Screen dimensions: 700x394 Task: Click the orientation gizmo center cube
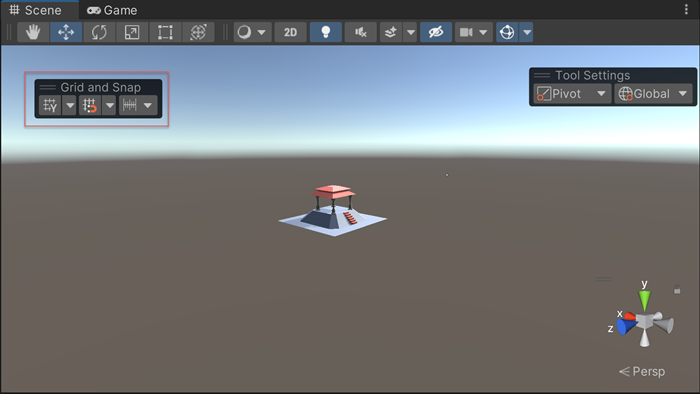[x=645, y=320]
